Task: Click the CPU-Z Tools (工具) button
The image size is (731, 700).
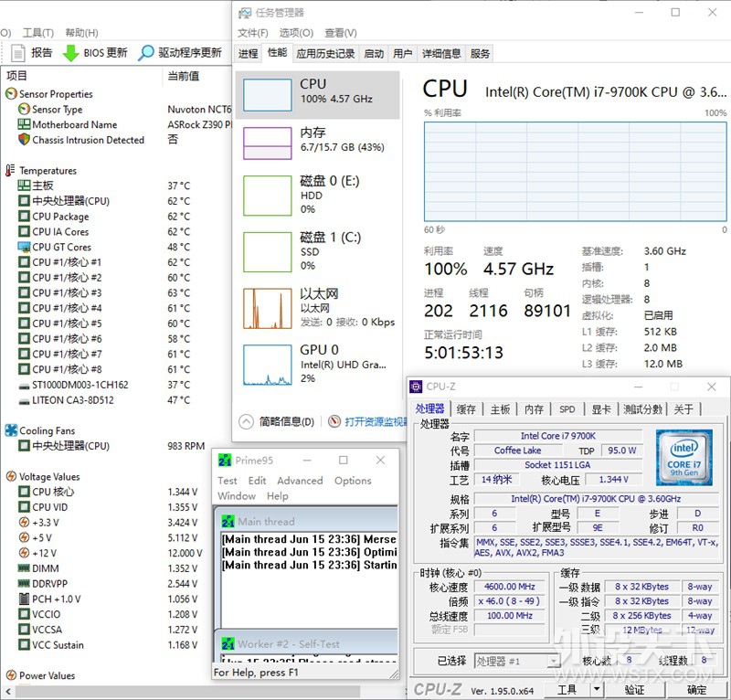Action: (x=567, y=689)
